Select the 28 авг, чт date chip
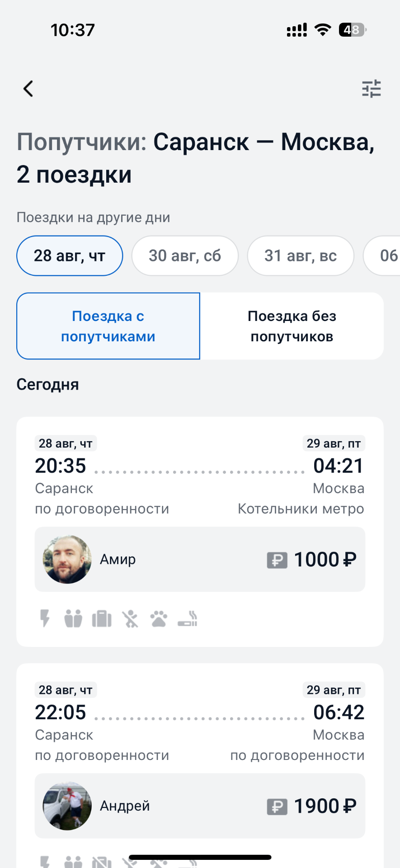Image resolution: width=400 pixels, height=868 pixels. pyautogui.click(x=70, y=256)
